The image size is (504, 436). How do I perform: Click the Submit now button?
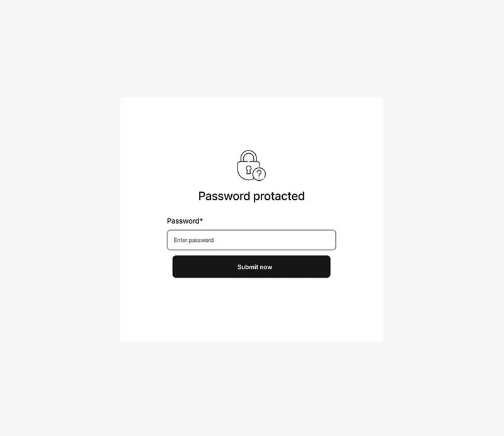click(x=251, y=267)
